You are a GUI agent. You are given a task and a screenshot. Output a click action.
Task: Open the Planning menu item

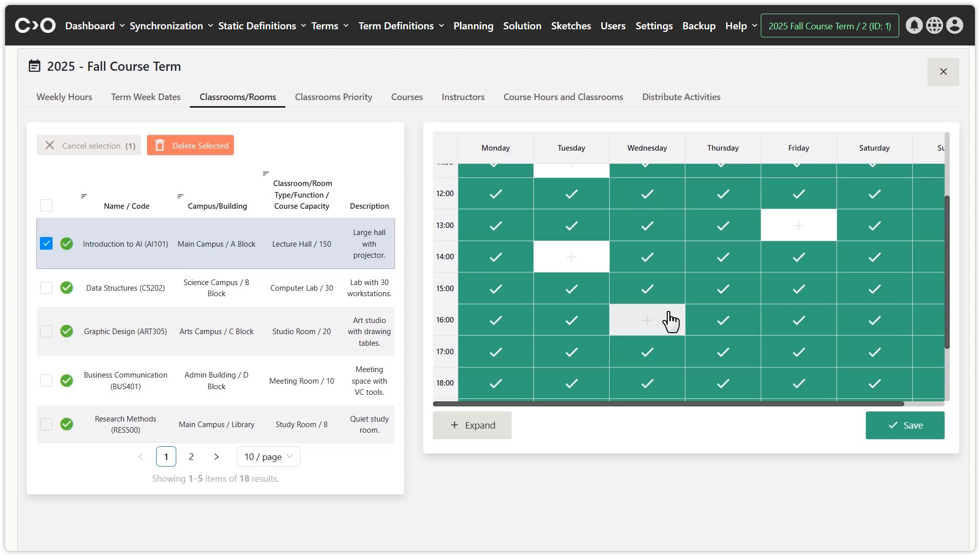(x=473, y=26)
